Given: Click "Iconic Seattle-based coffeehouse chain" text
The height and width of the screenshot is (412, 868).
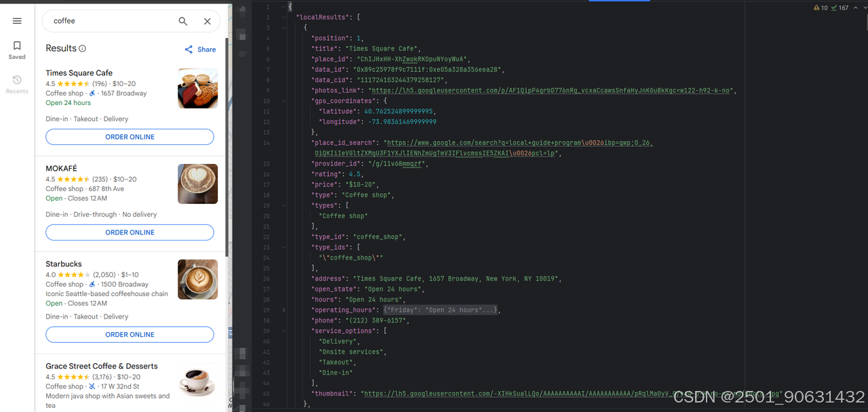Looking at the screenshot, I should point(107,294).
